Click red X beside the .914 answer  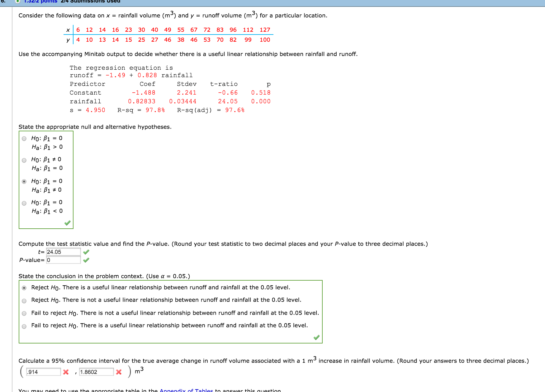[66, 372]
